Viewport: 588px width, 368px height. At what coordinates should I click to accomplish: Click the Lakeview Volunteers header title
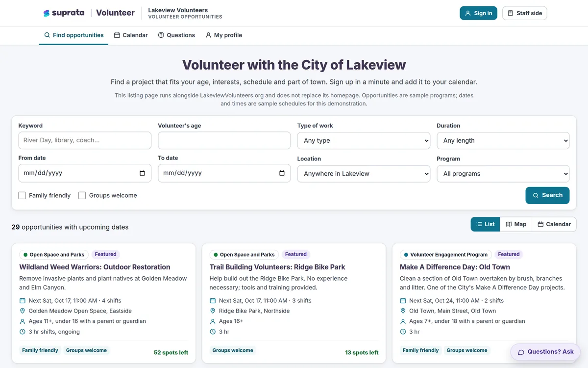pyautogui.click(x=178, y=10)
